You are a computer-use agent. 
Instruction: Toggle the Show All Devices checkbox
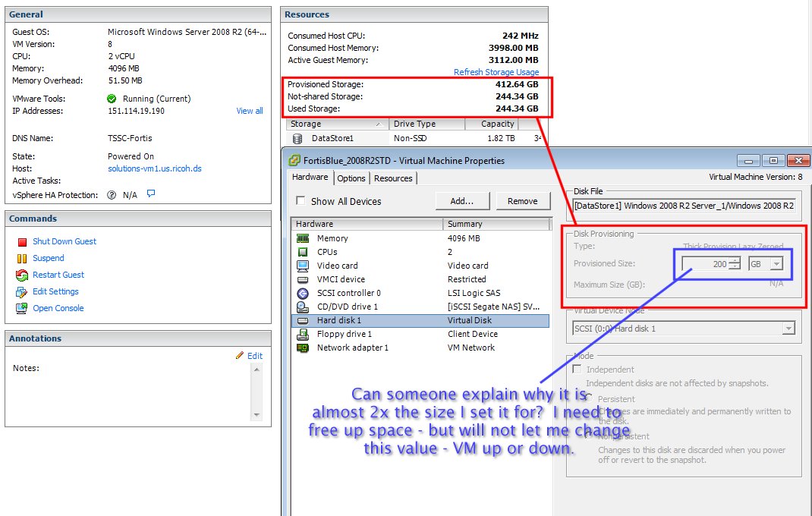[301, 200]
